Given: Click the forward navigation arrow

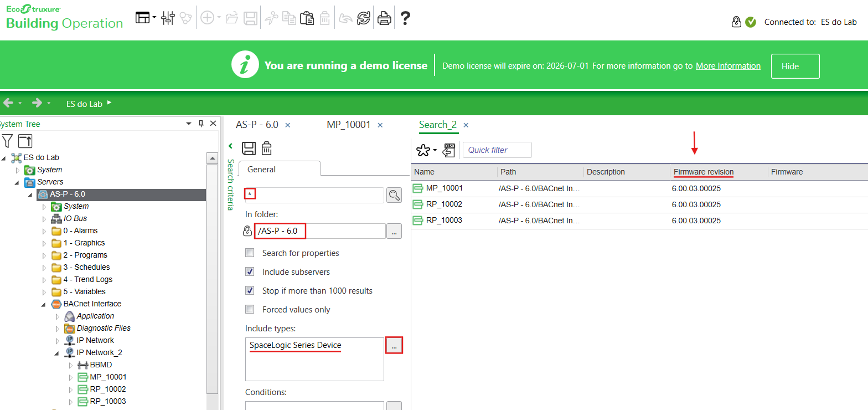Looking at the screenshot, I should coord(37,103).
